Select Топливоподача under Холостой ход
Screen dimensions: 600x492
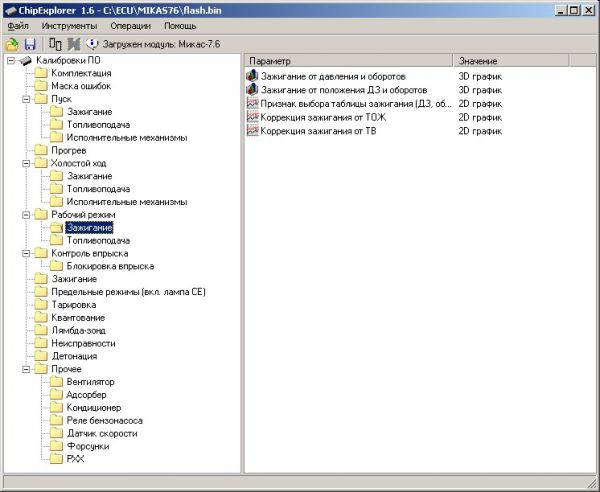tap(98, 189)
